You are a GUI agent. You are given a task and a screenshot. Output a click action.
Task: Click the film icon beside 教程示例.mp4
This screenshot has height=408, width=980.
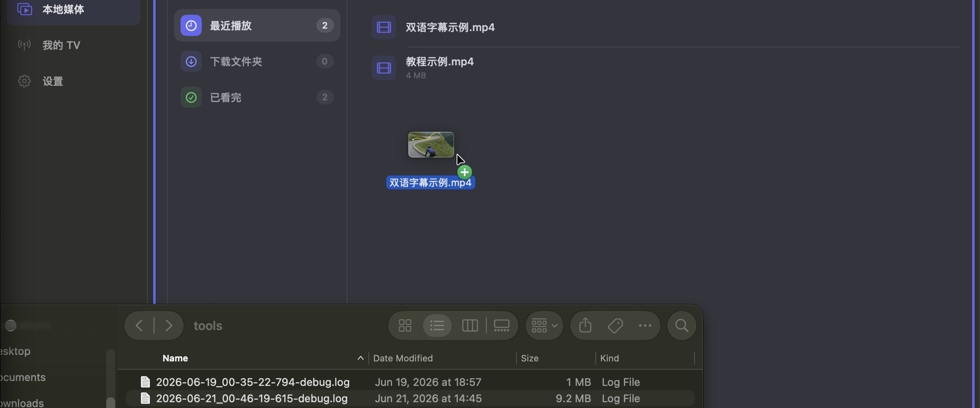click(x=384, y=67)
